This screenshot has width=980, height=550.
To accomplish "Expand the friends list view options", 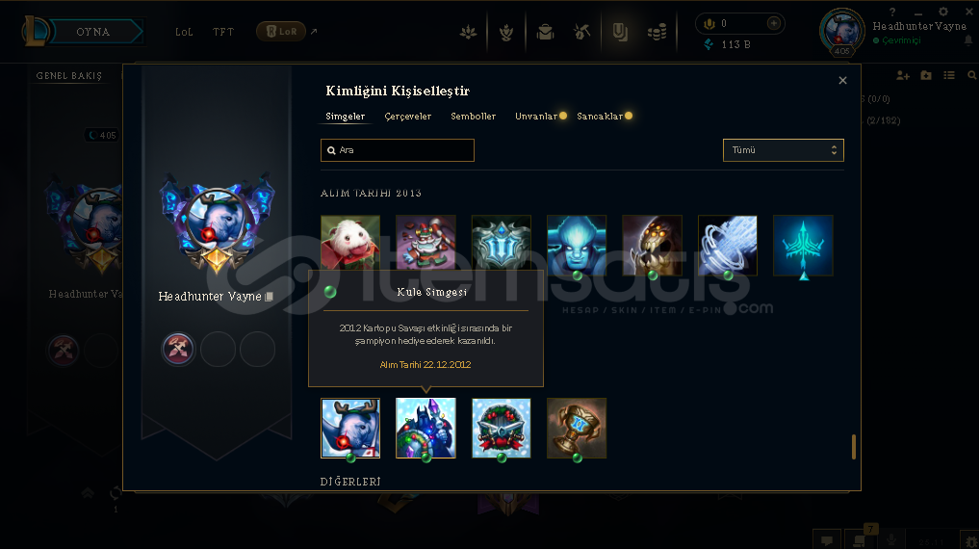I will (949, 75).
